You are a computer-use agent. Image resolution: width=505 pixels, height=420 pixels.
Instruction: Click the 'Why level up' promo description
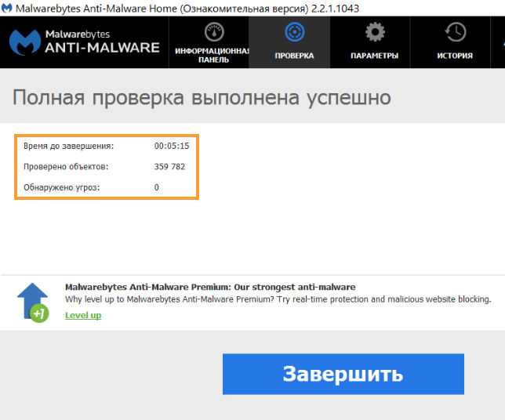[278, 299]
